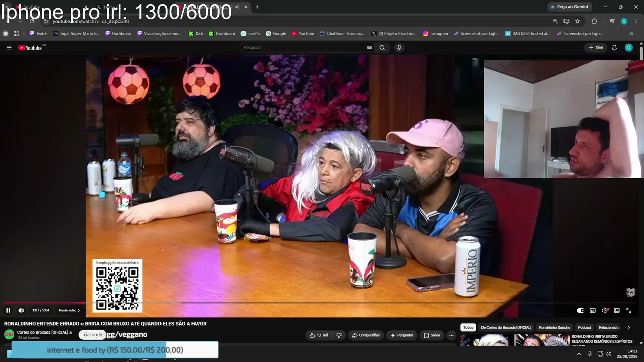Pause the YouTube video
The height and width of the screenshot is (362, 644).
click(x=8, y=310)
